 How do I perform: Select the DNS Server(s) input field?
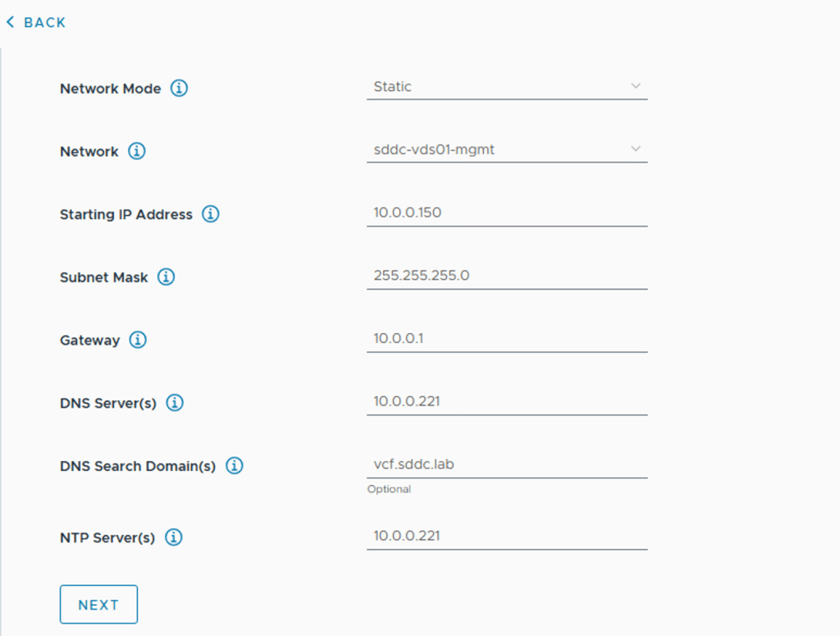point(506,401)
